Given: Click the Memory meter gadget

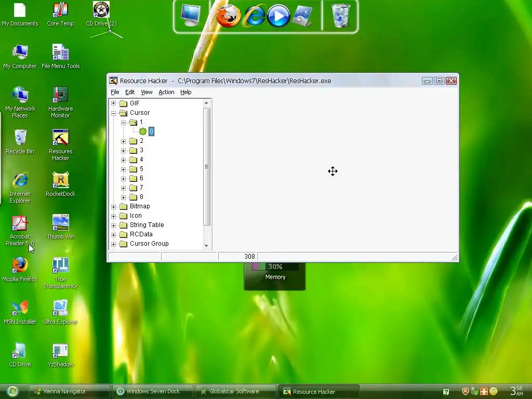Looking at the screenshot, I should click(x=275, y=276).
